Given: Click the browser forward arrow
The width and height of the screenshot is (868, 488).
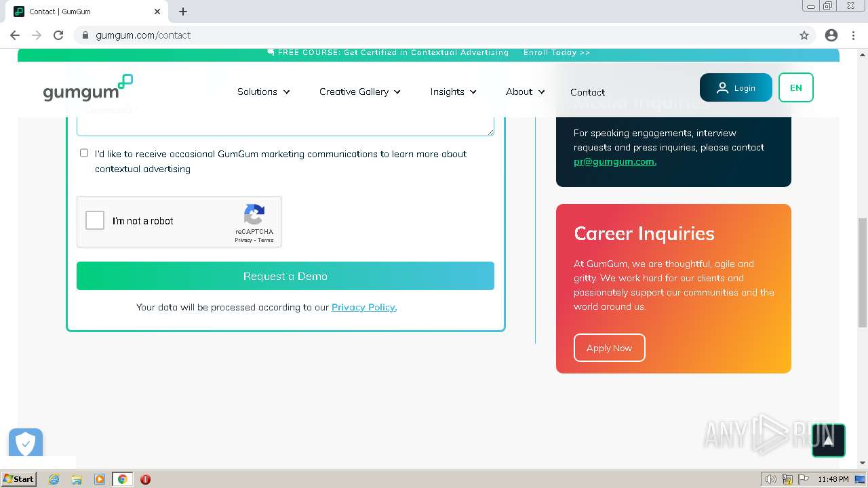Looking at the screenshot, I should pos(37,35).
